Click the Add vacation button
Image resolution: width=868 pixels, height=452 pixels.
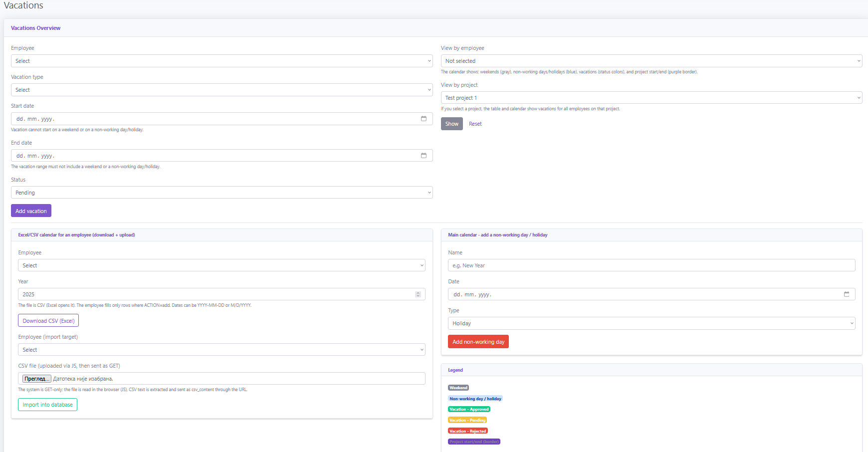[x=31, y=211]
